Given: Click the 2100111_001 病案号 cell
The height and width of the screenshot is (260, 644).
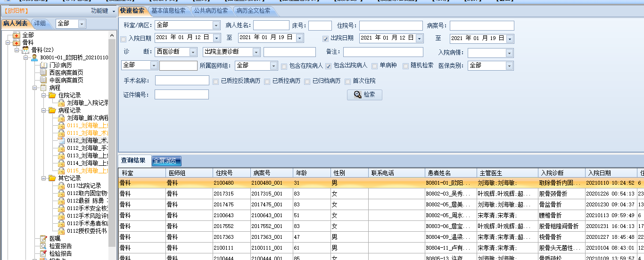Looking at the screenshot, I should click(x=271, y=248).
